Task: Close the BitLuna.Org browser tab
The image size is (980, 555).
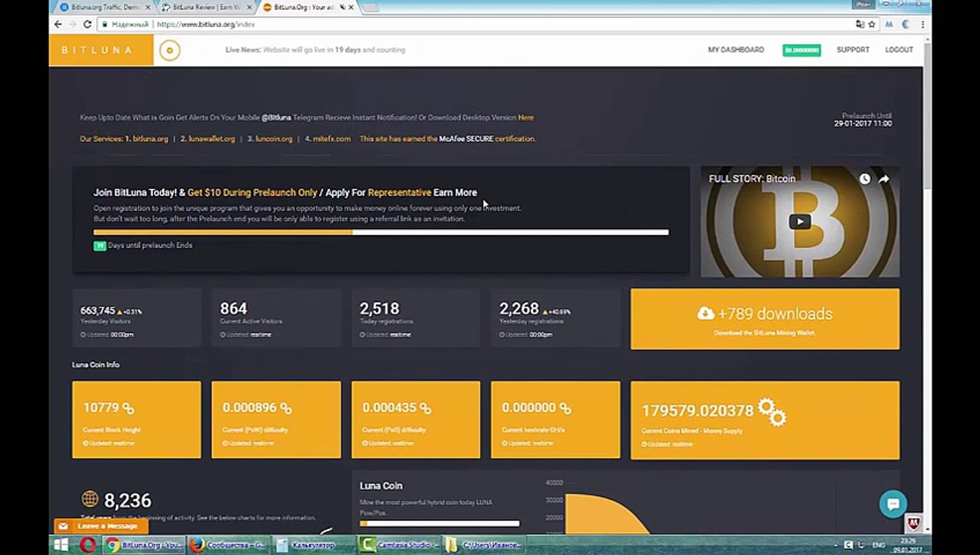Action: [351, 7]
